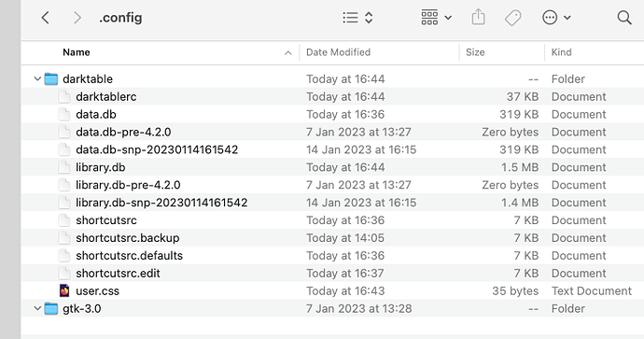The height and width of the screenshot is (339, 644).
Task: Click the shortcutsrc.backup document icon
Action: click(x=64, y=238)
